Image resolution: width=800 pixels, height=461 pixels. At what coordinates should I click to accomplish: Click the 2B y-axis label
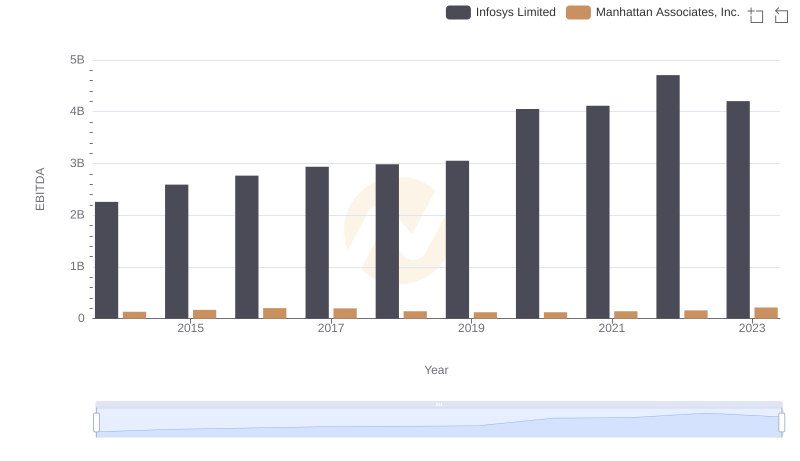pyautogui.click(x=77, y=215)
